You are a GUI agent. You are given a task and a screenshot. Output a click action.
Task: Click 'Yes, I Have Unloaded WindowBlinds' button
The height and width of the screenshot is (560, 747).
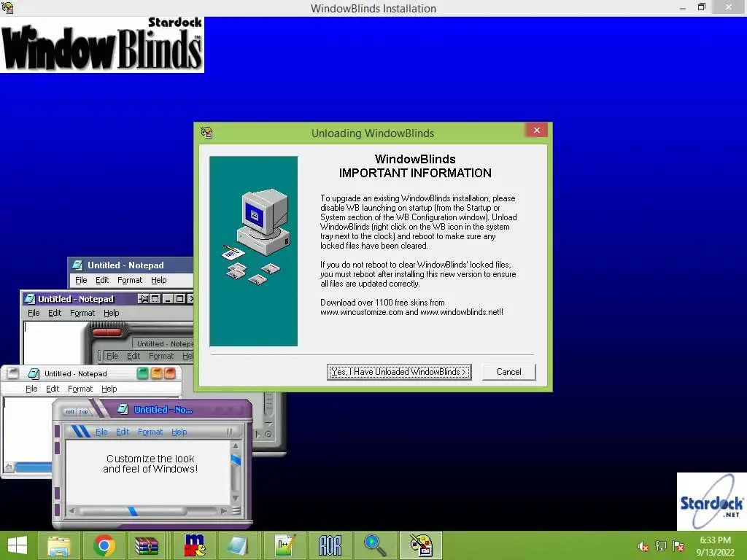pos(399,372)
